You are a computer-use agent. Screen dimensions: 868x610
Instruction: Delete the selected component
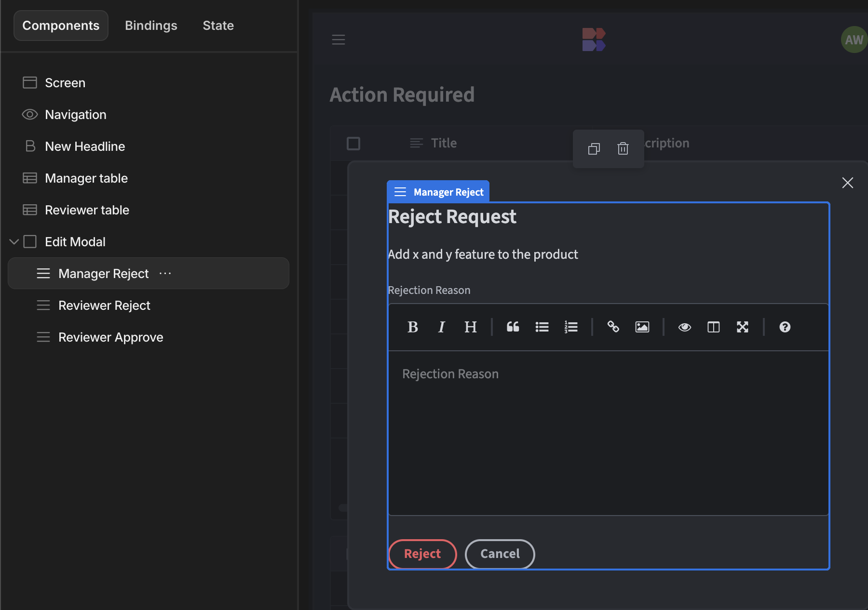coord(623,149)
